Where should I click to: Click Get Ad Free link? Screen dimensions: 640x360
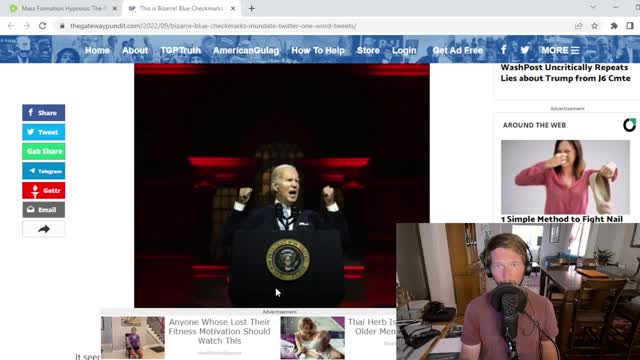tap(458, 50)
